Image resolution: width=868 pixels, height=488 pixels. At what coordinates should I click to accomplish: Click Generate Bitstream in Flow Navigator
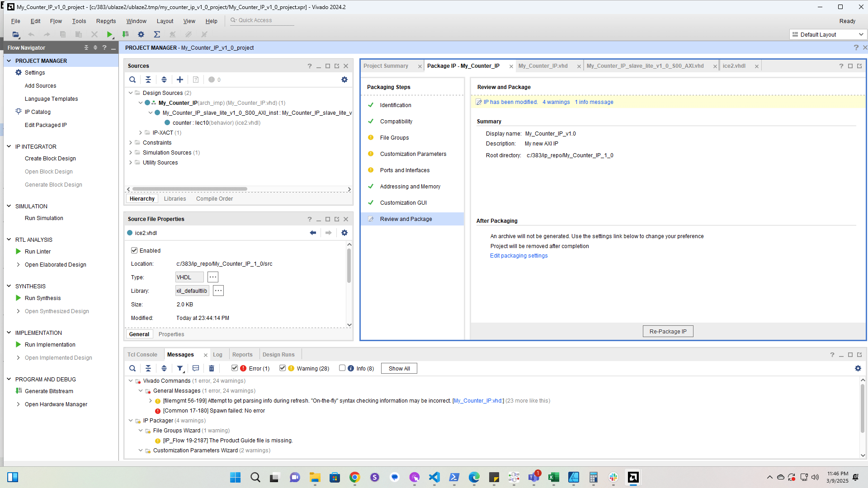[x=49, y=391]
